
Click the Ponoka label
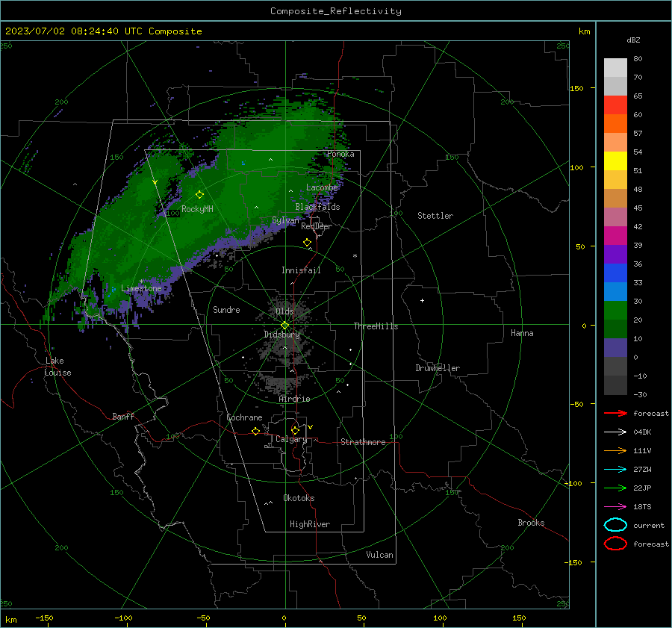coord(340,154)
